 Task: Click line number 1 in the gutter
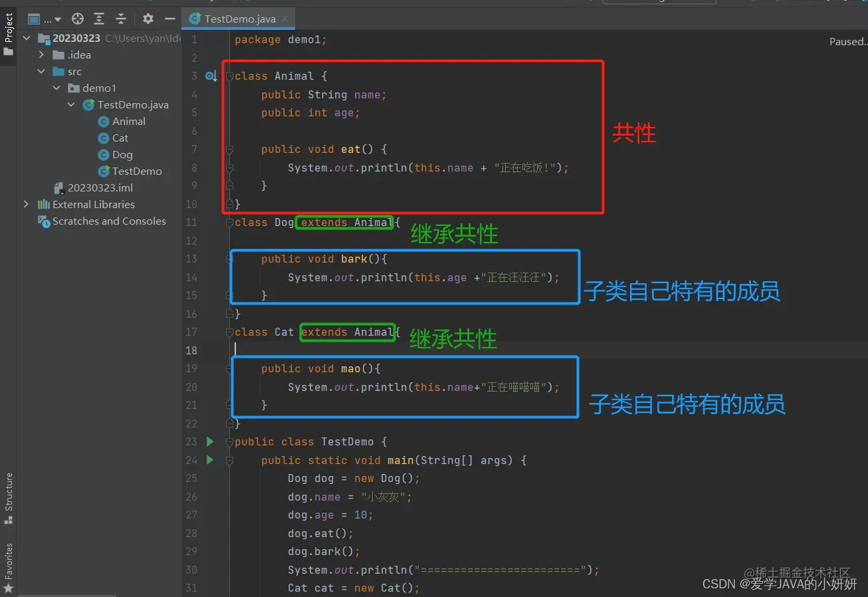click(x=194, y=40)
